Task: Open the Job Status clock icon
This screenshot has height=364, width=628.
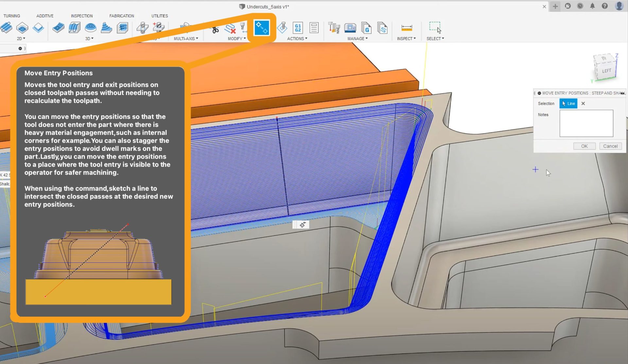Action: tap(580, 6)
